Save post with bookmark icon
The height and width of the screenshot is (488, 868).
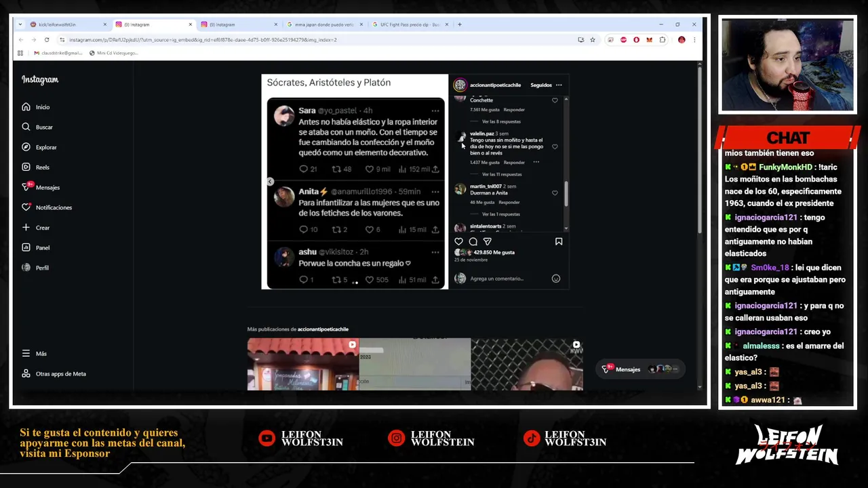[559, 241]
